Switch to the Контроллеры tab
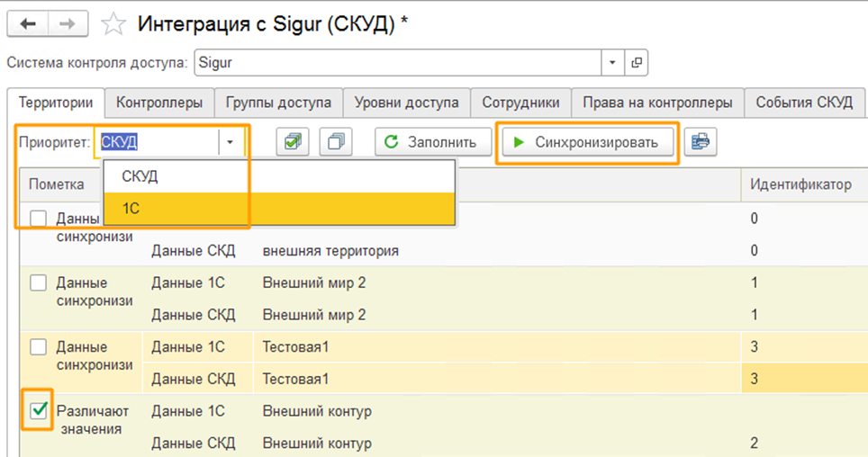Screen dimensions: 868x457 (x=159, y=103)
